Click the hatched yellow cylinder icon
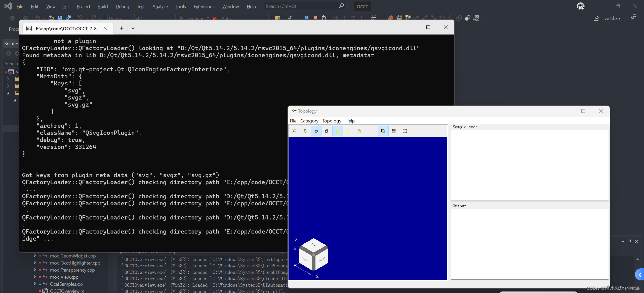 [359, 131]
